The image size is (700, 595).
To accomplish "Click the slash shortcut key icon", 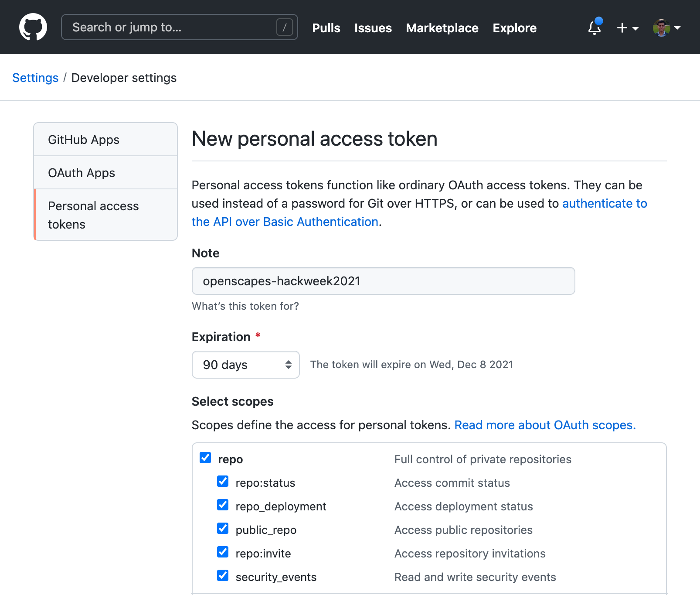I will coord(285,27).
